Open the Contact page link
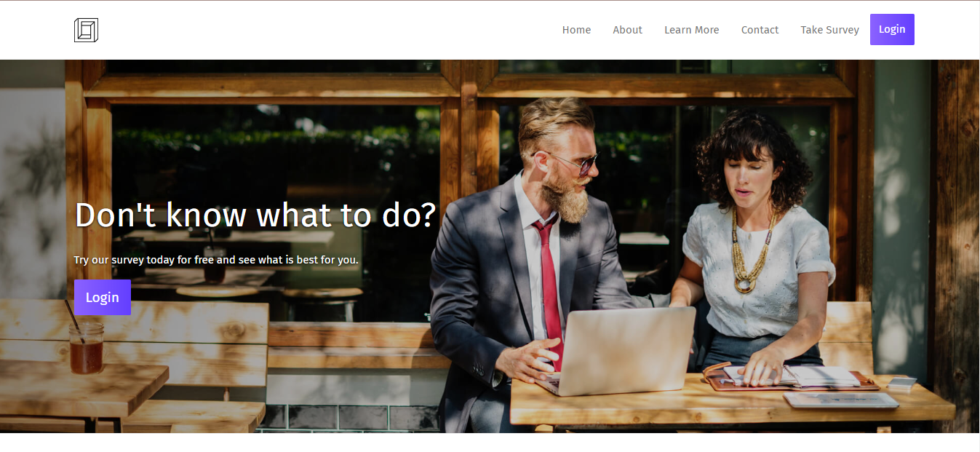Screen dimensions: 980x452 pyautogui.click(x=760, y=30)
